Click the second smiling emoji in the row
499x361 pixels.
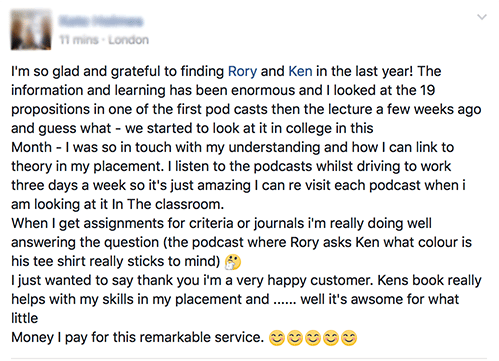[x=295, y=338]
